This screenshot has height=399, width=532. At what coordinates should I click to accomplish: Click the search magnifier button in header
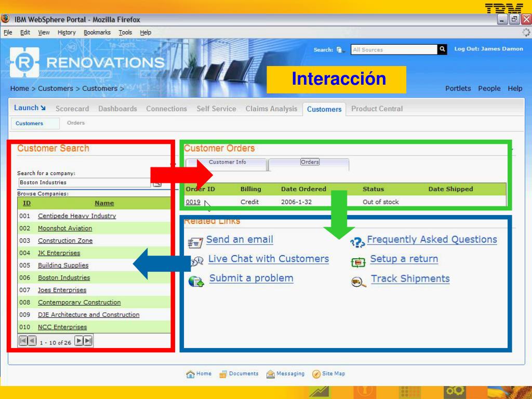(x=442, y=49)
